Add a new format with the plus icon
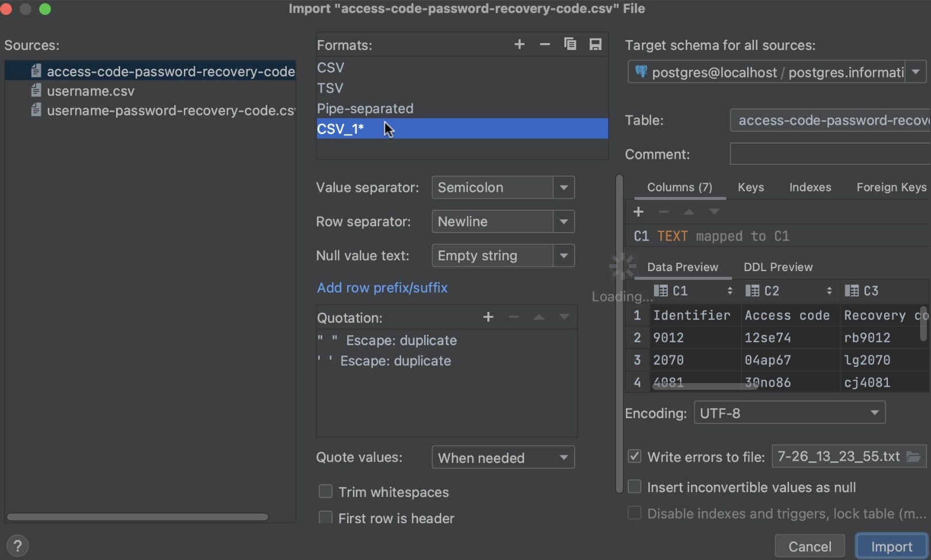The height and width of the screenshot is (560, 931). click(519, 44)
